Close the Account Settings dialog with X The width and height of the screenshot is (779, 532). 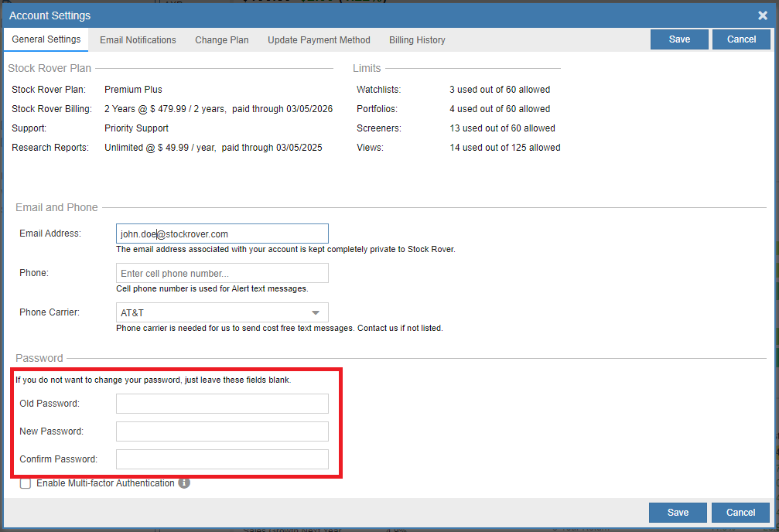click(x=762, y=15)
